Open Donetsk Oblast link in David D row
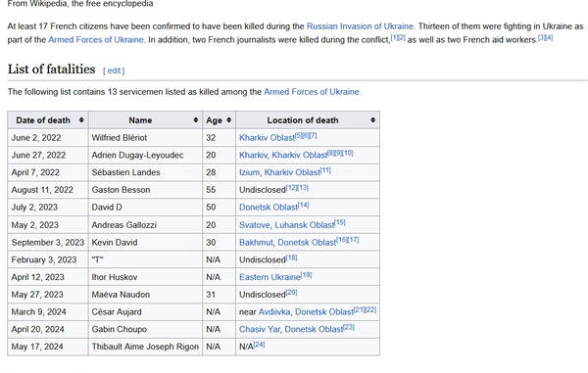Viewport: 588px width, 373px height. [x=269, y=208]
